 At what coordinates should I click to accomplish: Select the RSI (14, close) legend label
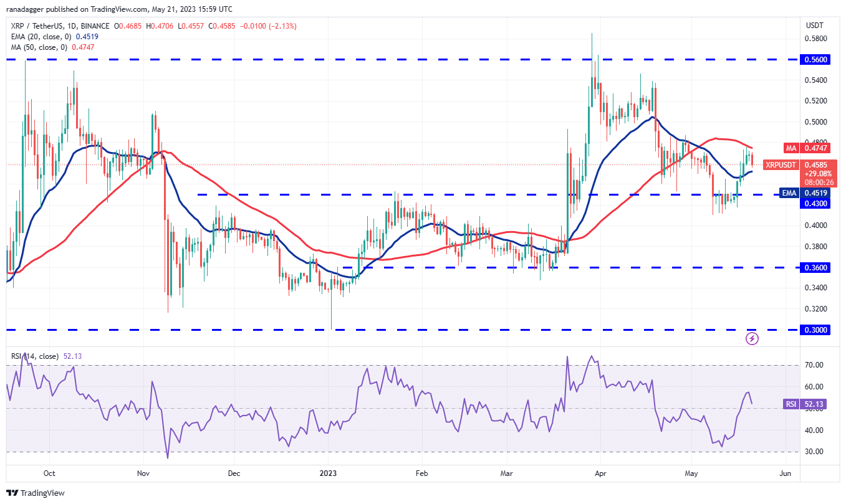point(34,356)
